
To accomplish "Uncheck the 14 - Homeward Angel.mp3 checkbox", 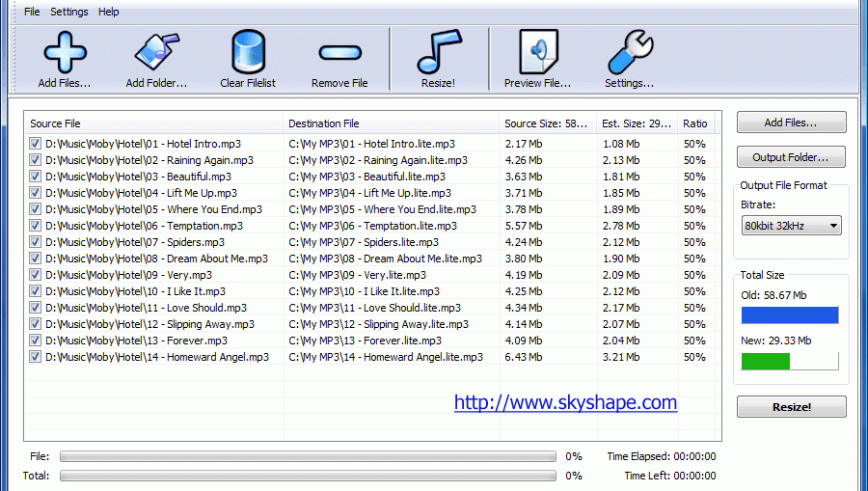I will click(x=36, y=357).
